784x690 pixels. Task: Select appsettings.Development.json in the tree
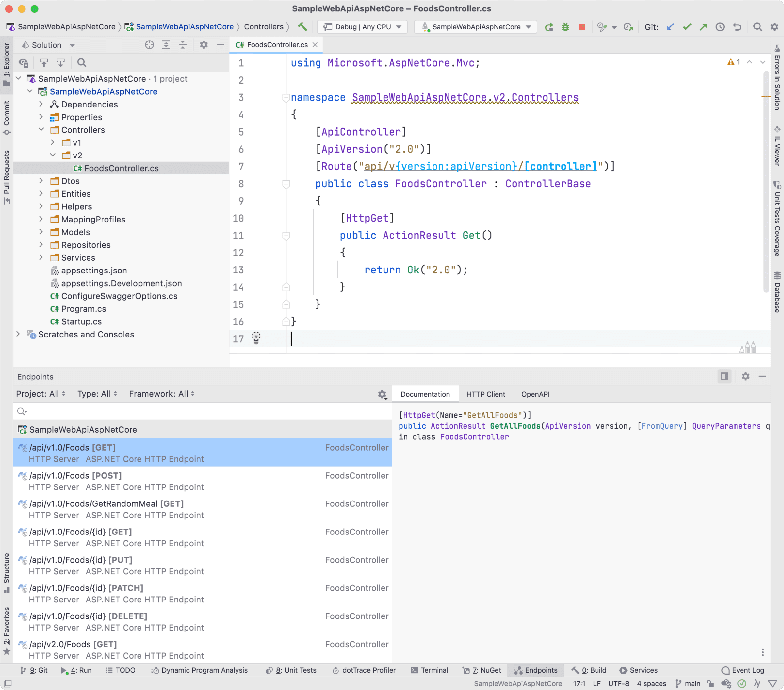121,283
